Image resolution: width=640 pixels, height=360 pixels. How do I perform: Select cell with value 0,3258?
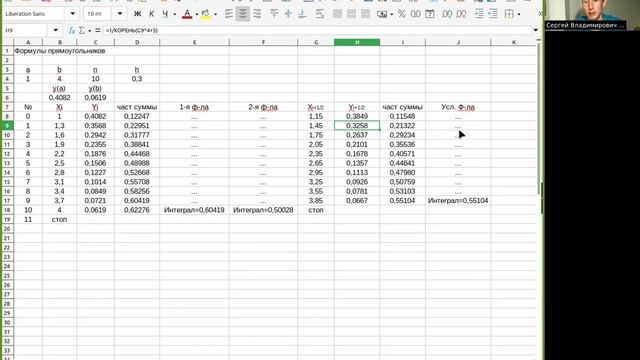tap(357, 126)
